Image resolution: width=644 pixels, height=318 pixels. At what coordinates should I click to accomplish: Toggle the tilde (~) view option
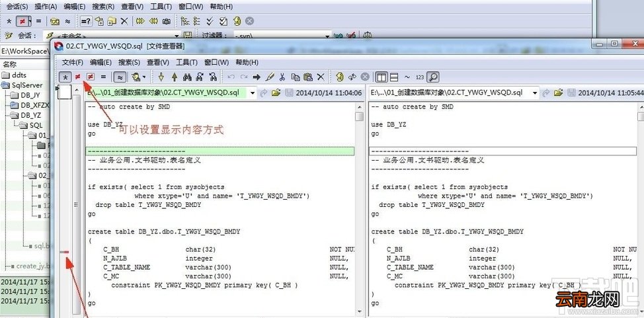tap(407, 77)
